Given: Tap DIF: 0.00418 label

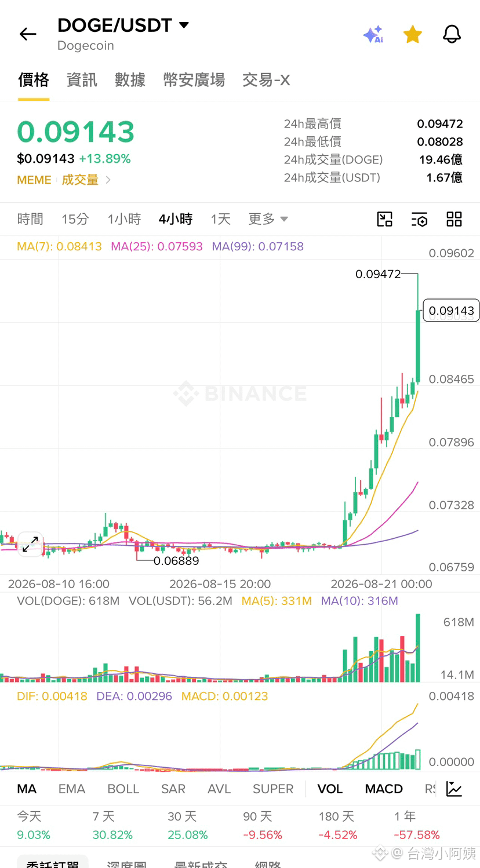Looking at the screenshot, I should (x=52, y=696).
